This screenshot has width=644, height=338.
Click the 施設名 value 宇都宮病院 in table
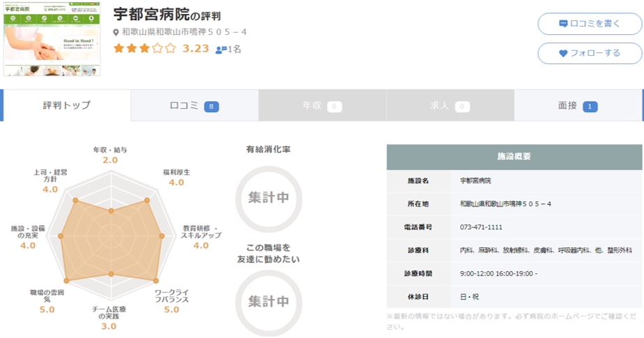pyautogui.click(x=475, y=180)
